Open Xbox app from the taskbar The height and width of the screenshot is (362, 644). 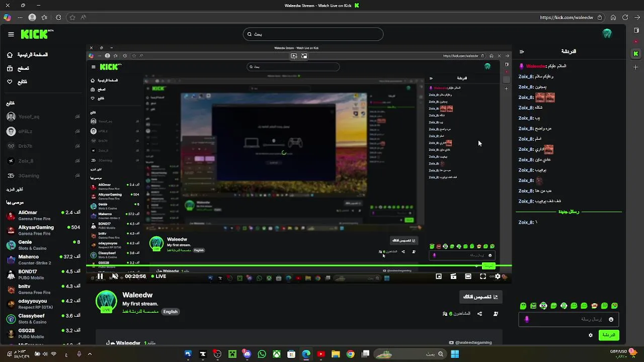277,354
